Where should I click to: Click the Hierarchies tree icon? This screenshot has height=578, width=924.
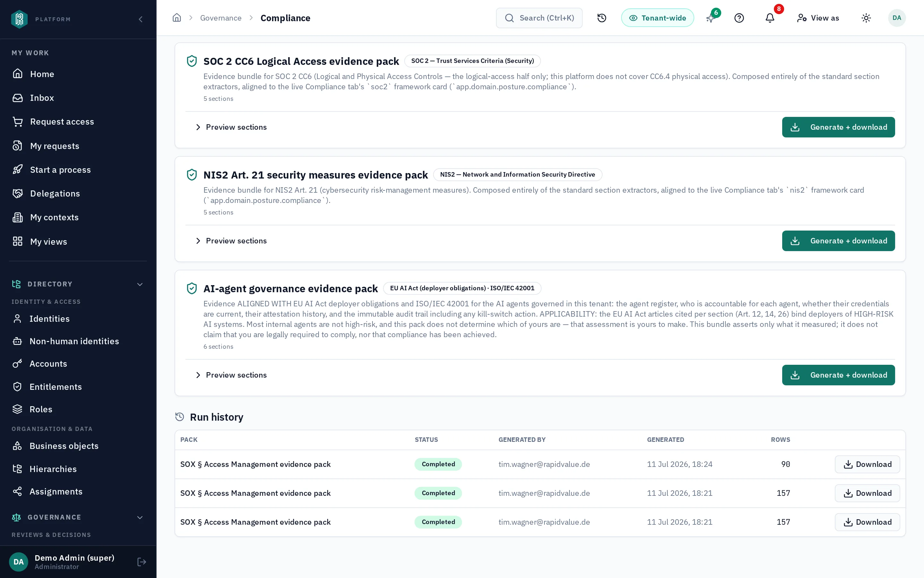click(17, 469)
